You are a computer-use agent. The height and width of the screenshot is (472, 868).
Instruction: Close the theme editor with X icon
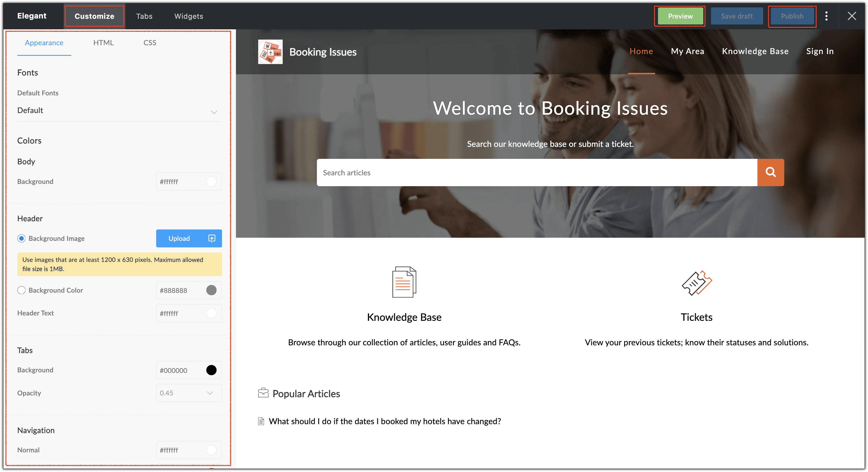tap(851, 16)
